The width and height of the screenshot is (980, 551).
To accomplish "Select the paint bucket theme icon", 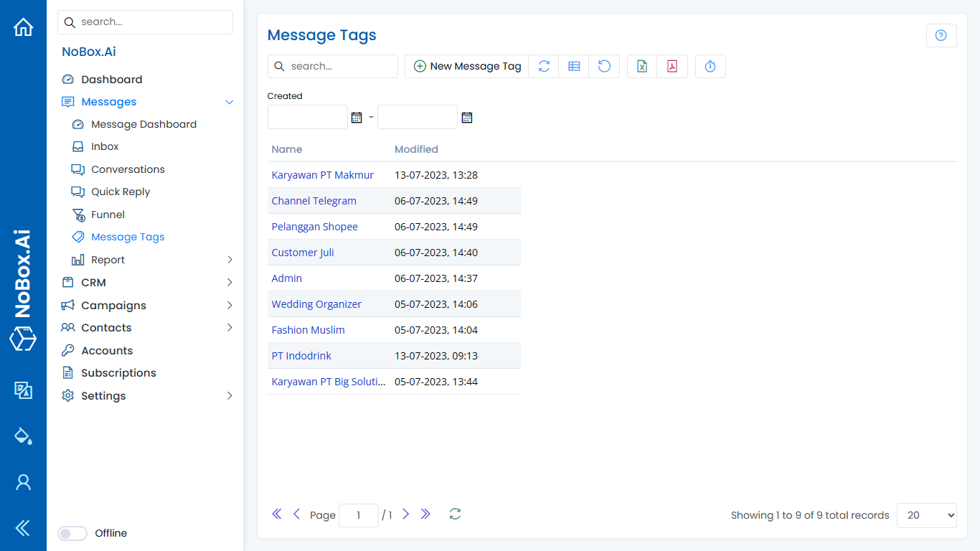I will point(23,436).
